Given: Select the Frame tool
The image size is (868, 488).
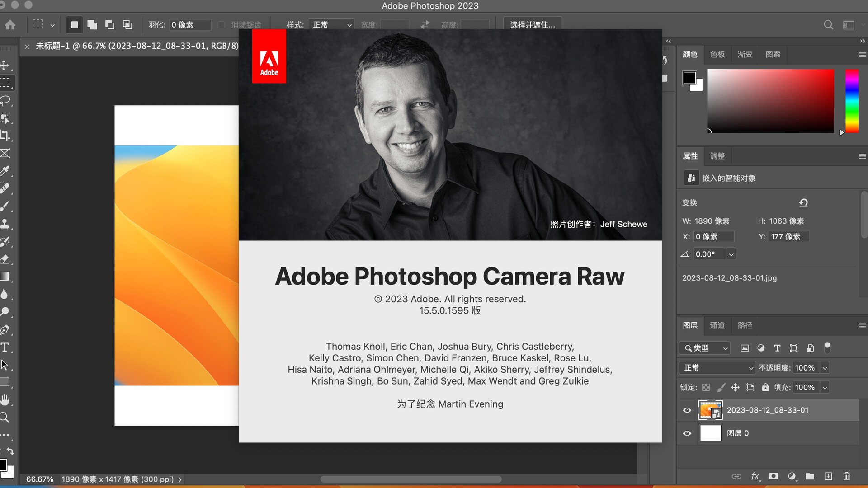Looking at the screenshot, I should pyautogui.click(x=5, y=153).
